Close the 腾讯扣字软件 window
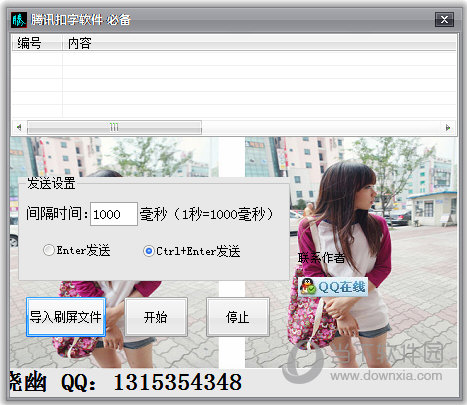 point(444,20)
